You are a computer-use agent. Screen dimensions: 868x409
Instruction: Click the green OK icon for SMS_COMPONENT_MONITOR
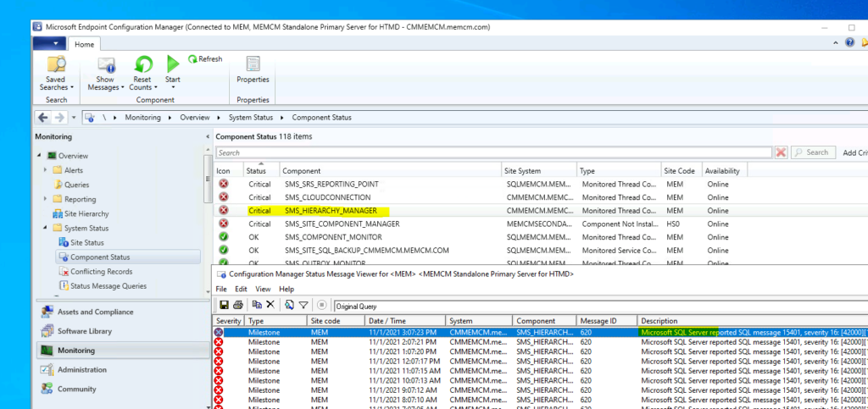point(224,236)
